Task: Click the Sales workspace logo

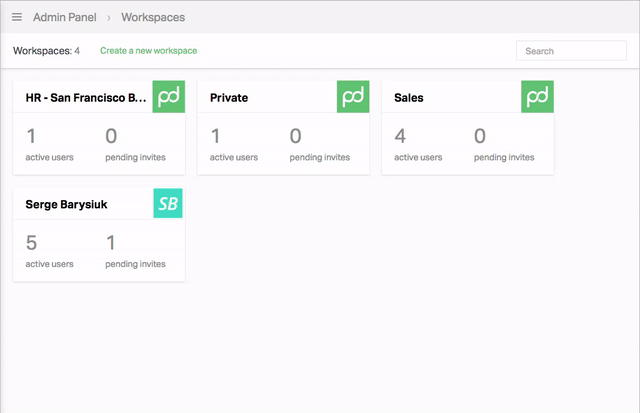Action: [x=537, y=97]
